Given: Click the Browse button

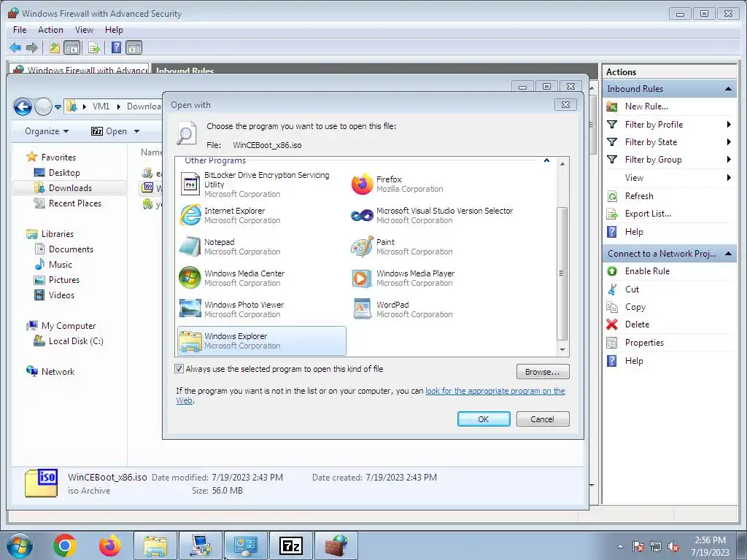Looking at the screenshot, I should coord(543,372).
